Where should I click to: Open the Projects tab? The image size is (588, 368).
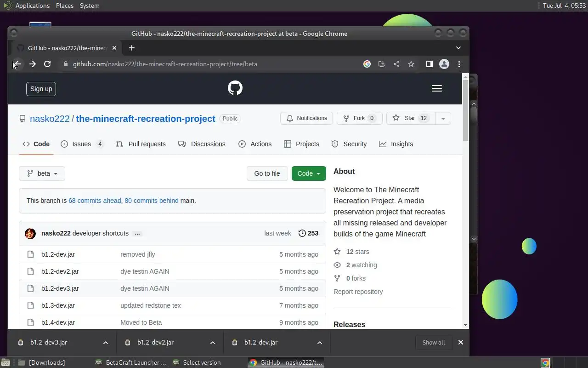[x=301, y=144]
